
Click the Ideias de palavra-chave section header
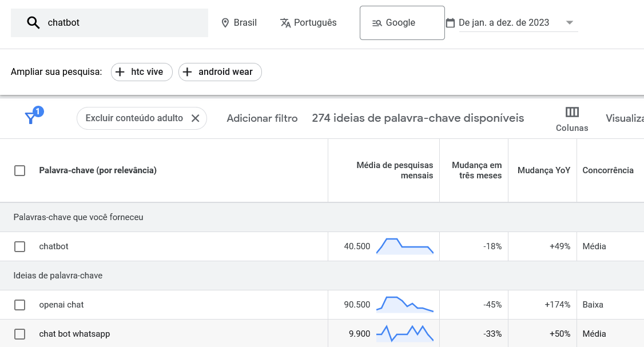click(58, 276)
